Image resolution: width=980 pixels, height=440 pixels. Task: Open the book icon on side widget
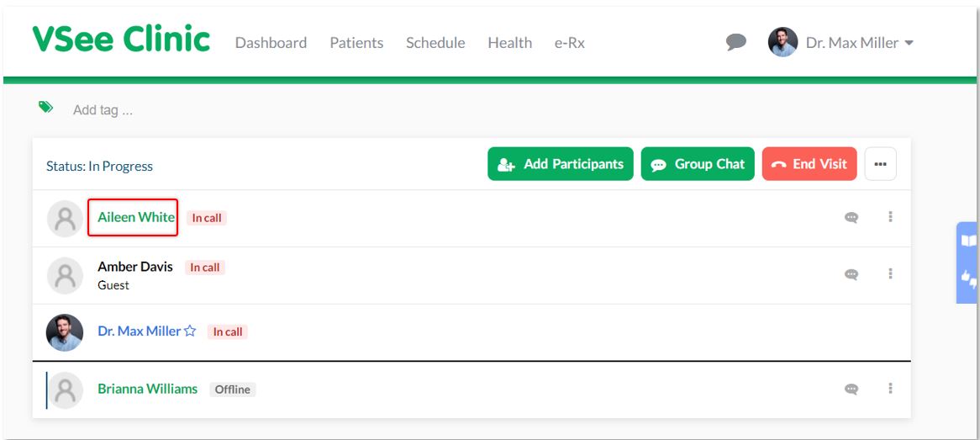point(969,241)
